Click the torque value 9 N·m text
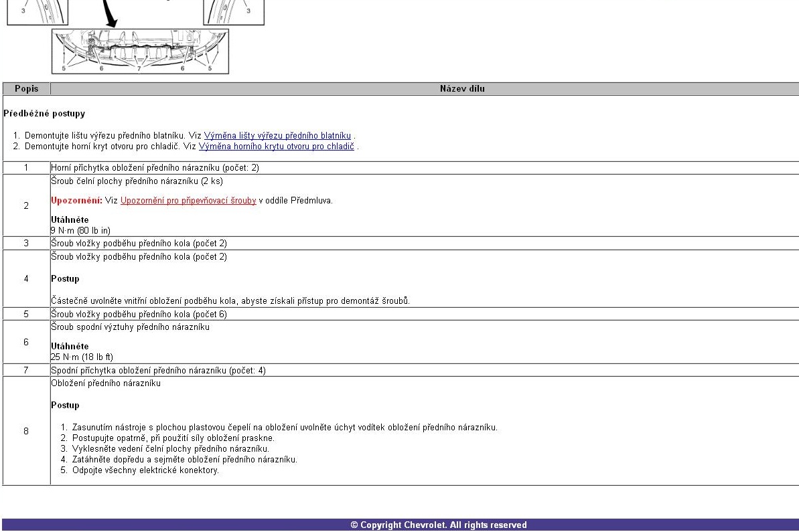Screen dimensions: 799x532 [x=81, y=230]
